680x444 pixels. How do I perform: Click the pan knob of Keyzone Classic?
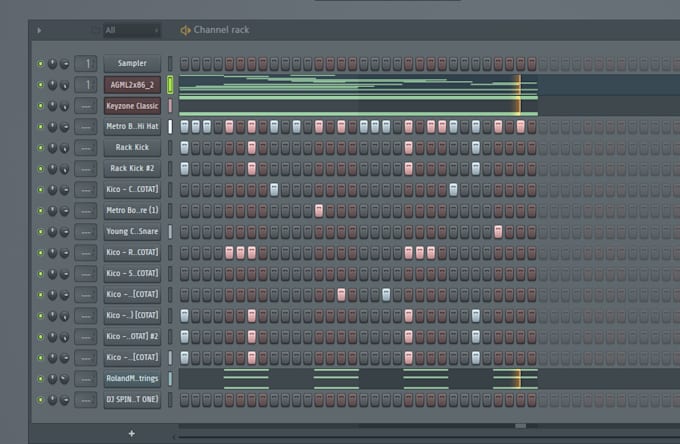52,106
